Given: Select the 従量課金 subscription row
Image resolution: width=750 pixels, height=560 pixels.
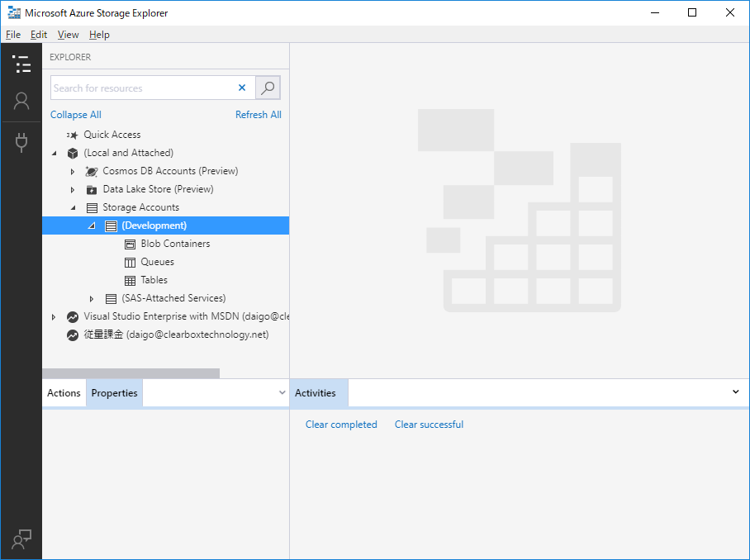Looking at the screenshot, I should click(165, 335).
